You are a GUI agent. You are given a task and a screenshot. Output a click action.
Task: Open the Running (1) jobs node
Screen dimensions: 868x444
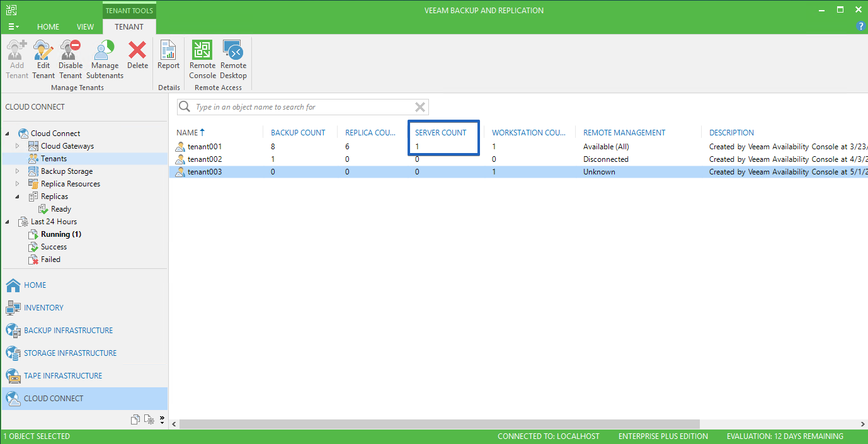point(61,234)
